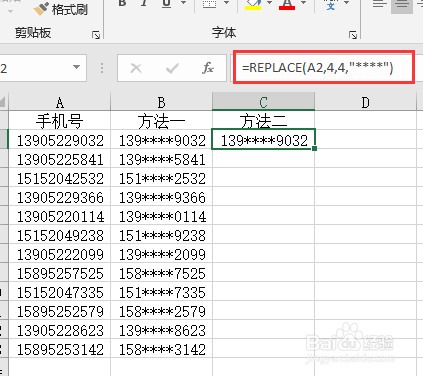This screenshot has height=376, width=423.
Task: Select column C header
Action: pyautogui.click(x=263, y=102)
